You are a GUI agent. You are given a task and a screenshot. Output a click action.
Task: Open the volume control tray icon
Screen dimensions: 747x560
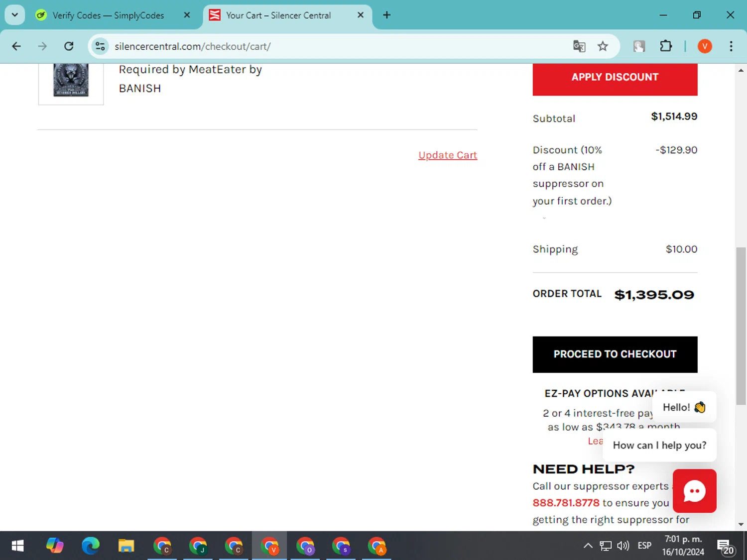[x=623, y=546]
